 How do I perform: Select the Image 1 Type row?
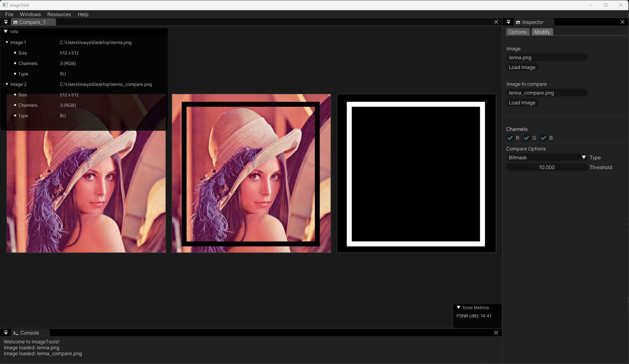[x=84, y=74]
